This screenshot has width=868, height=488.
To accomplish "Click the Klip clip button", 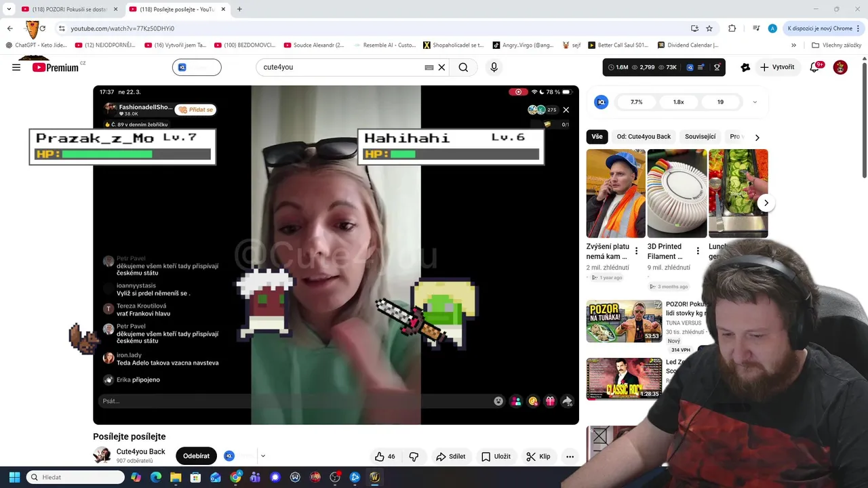I will [x=538, y=456].
